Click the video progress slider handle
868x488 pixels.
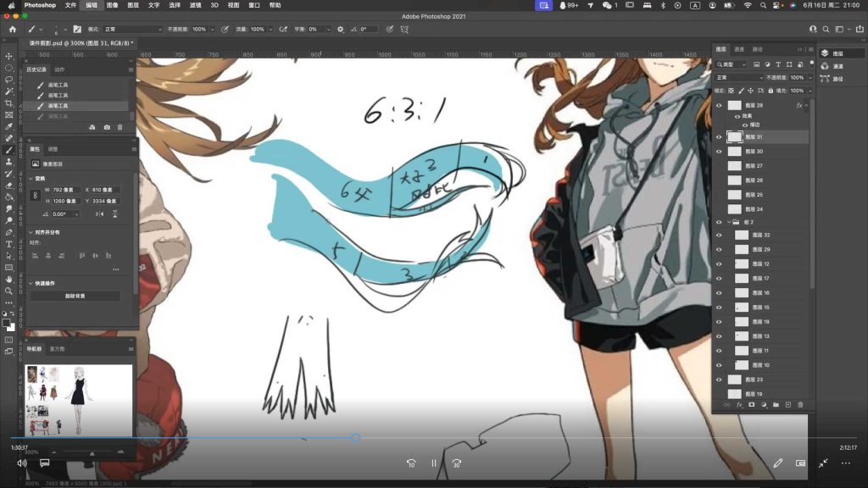pyautogui.click(x=355, y=438)
